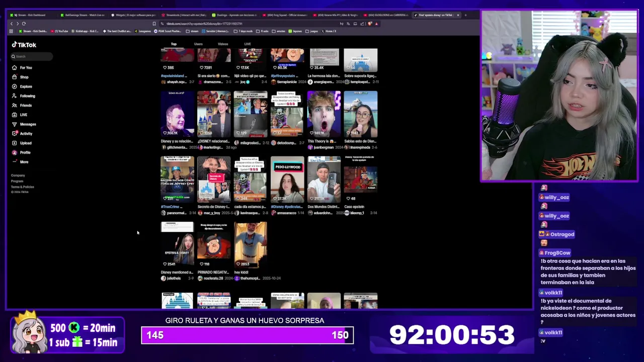
Task: Open video thumbnail with 2541 likes
Action: click(x=177, y=244)
